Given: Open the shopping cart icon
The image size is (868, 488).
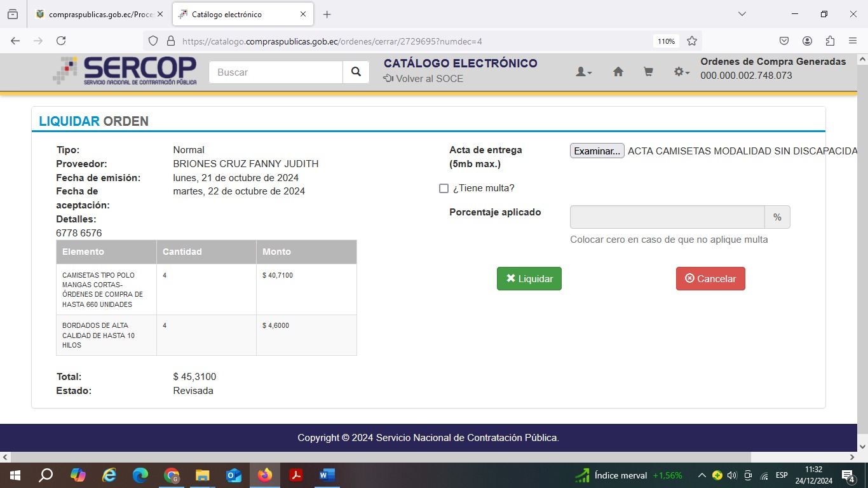Looking at the screenshot, I should pyautogui.click(x=648, y=72).
